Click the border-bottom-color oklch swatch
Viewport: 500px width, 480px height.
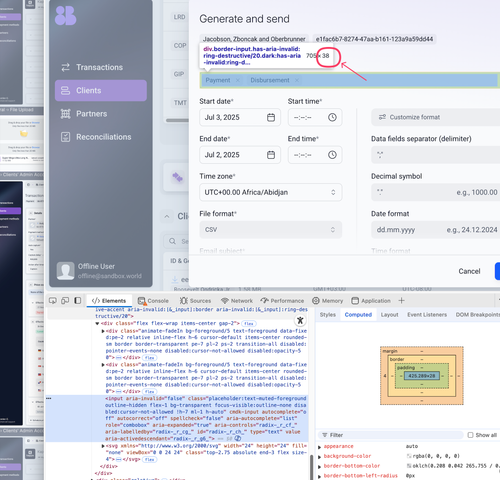pos(408,466)
